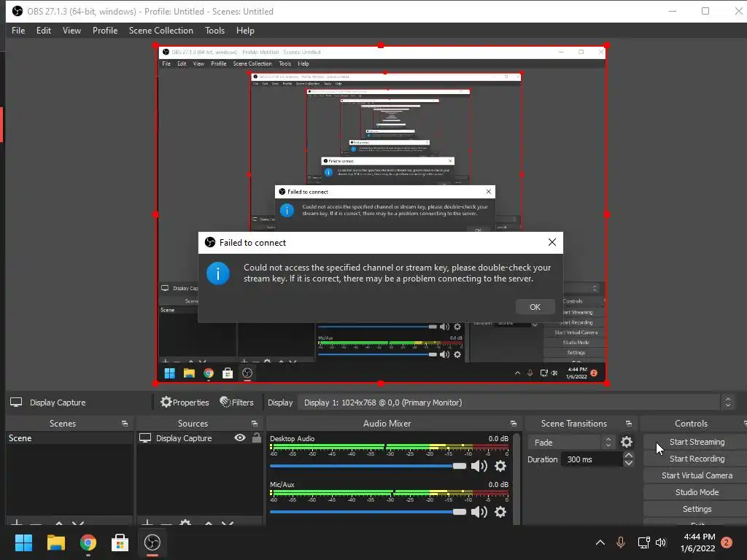Close the Failed to connect dialog

(x=551, y=242)
